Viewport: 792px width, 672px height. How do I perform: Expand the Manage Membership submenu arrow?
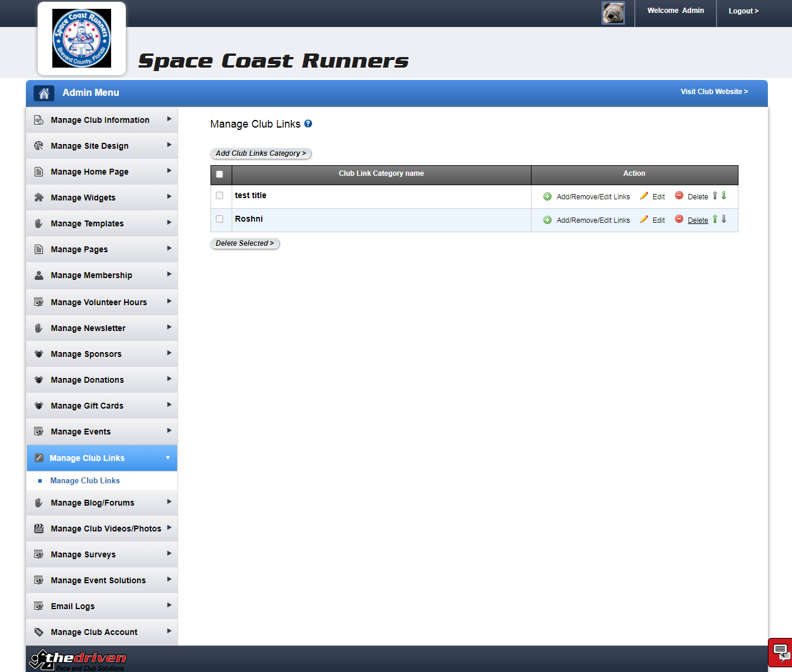tap(169, 275)
